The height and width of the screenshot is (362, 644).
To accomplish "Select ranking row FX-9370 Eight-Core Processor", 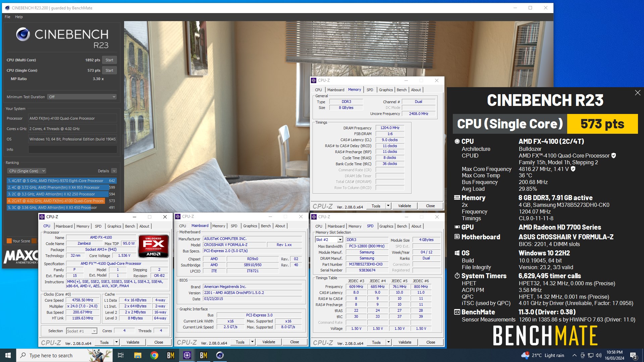I will point(61,181).
